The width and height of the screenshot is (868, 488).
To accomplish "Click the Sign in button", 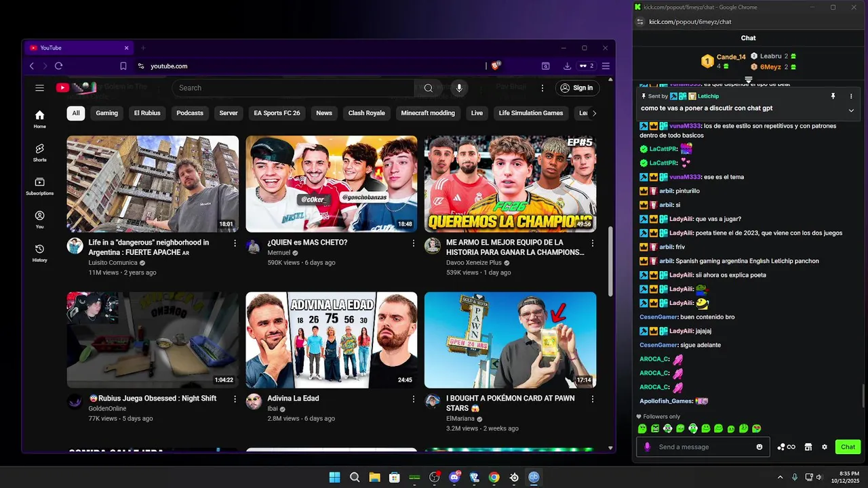I will (x=576, y=87).
